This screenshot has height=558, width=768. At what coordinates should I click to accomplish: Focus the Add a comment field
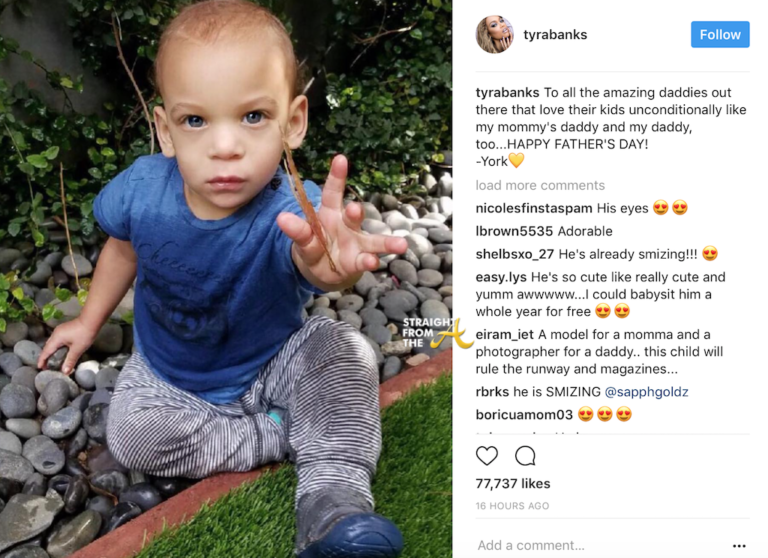600,545
